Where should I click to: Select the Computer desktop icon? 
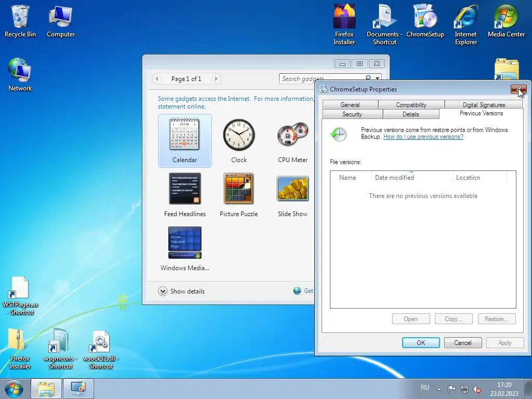point(60,20)
